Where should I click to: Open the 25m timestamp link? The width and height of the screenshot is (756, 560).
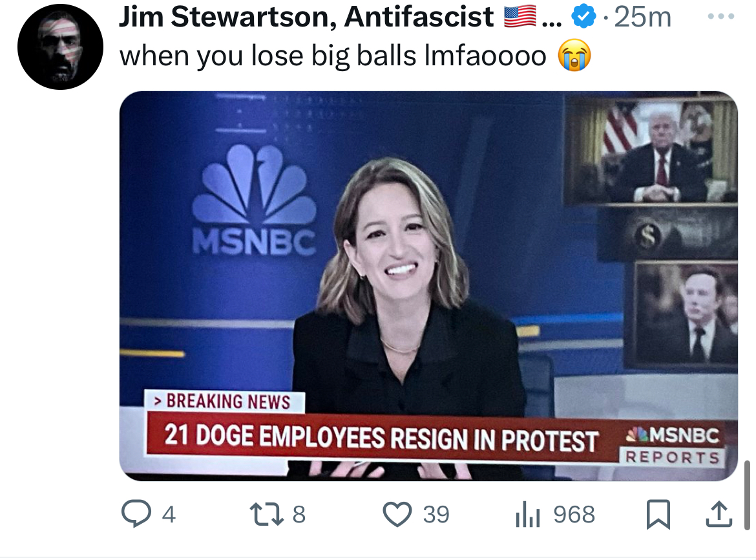pos(643,17)
